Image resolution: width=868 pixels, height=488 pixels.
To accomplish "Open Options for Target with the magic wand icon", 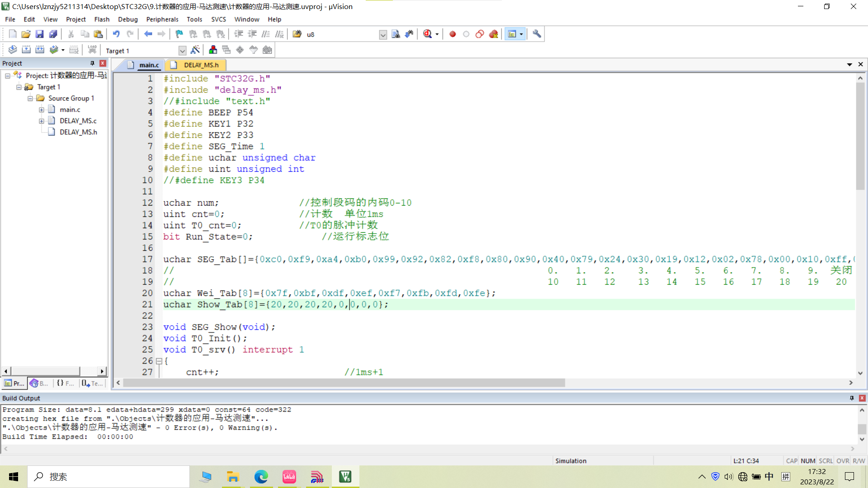I will click(x=195, y=50).
